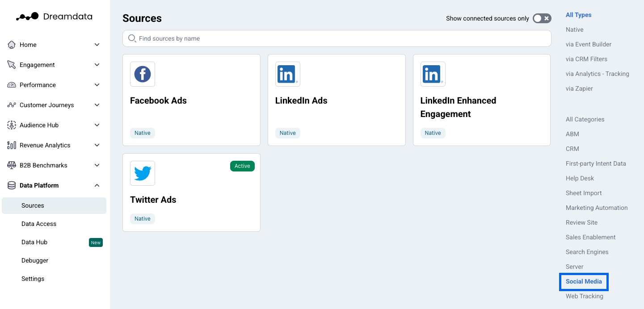Select Sales Enablement category
This screenshot has height=309, width=644.
(590, 237)
